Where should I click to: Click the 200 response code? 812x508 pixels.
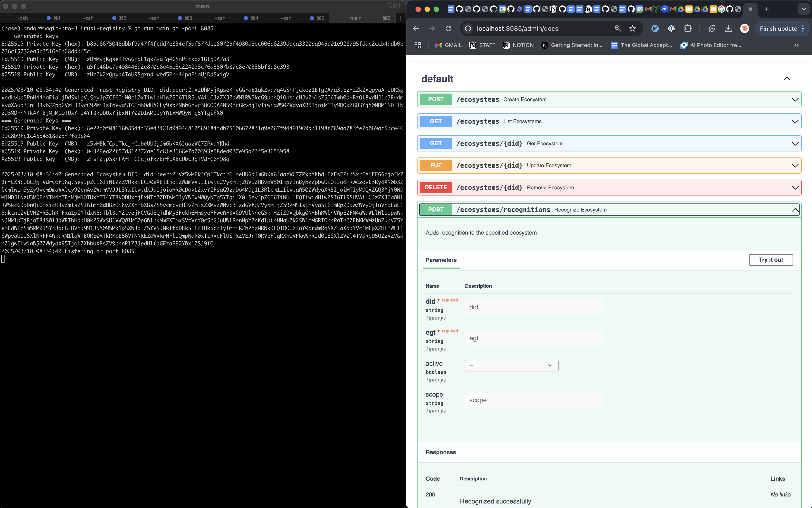430,495
